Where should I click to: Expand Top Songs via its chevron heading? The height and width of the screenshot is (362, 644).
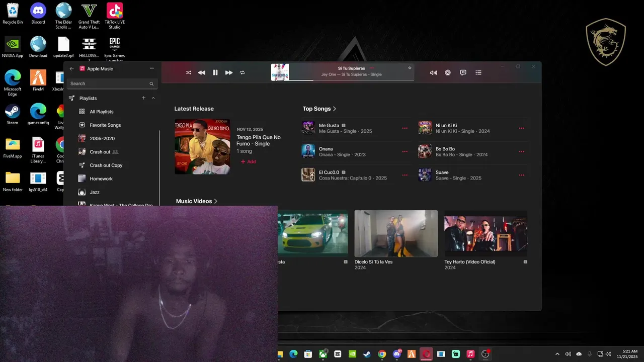[319, 109]
